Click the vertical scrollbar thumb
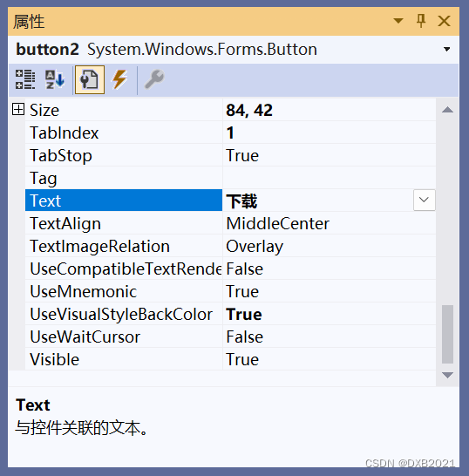Viewport: 469px width, 476px height. (x=447, y=334)
